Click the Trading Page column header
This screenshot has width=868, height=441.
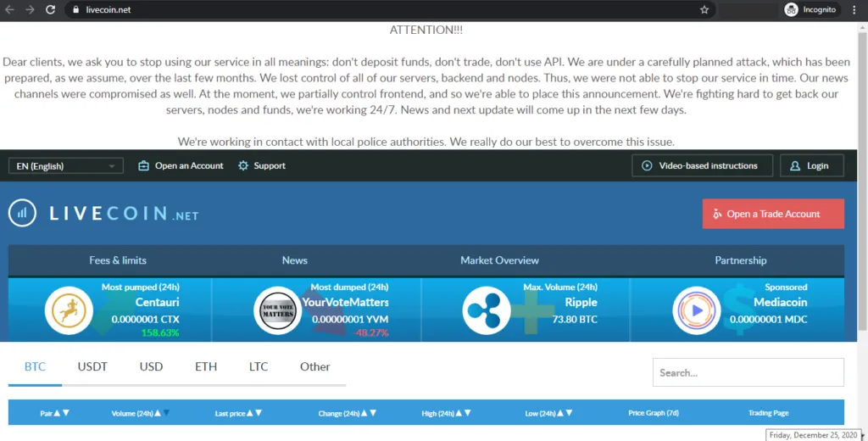pos(768,413)
